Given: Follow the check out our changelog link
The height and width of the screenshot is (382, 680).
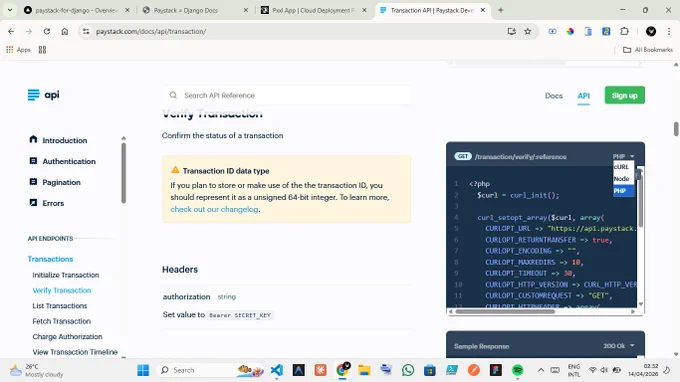Looking at the screenshot, I should coord(214,209).
